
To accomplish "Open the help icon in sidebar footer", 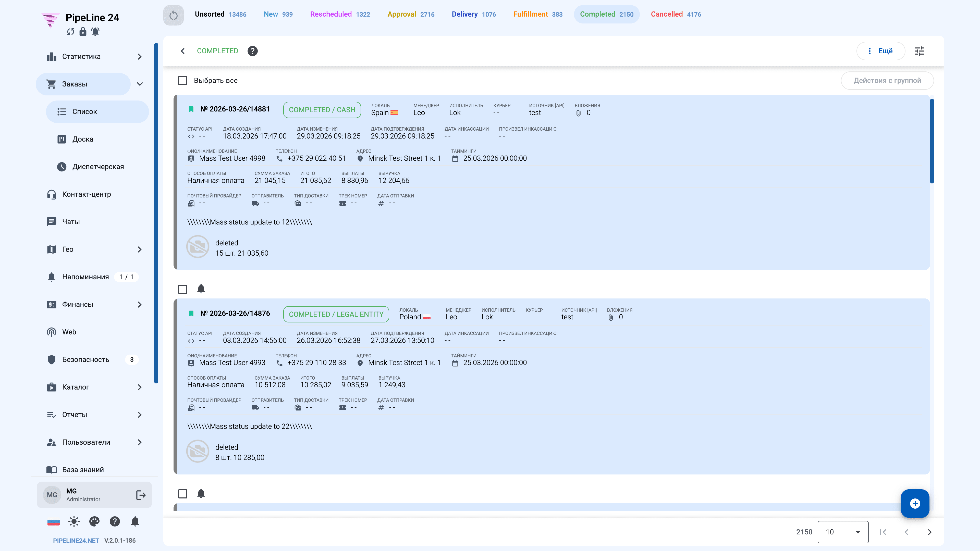I will [x=115, y=521].
